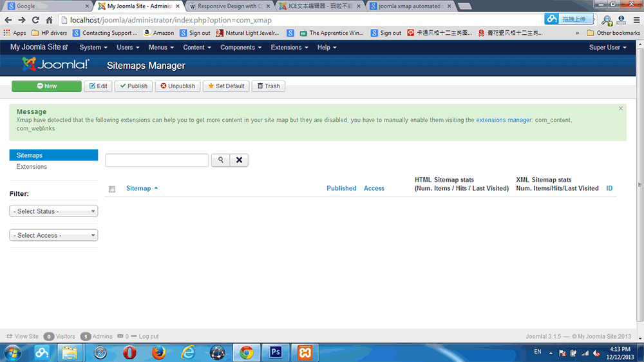Switch to the JCE browser tab
644x362 pixels.
320,6
